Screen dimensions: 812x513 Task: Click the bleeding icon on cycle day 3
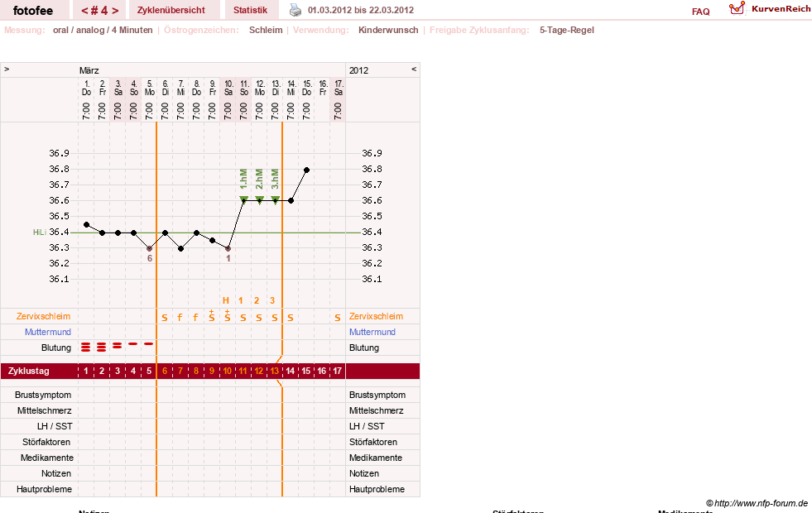(118, 345)
